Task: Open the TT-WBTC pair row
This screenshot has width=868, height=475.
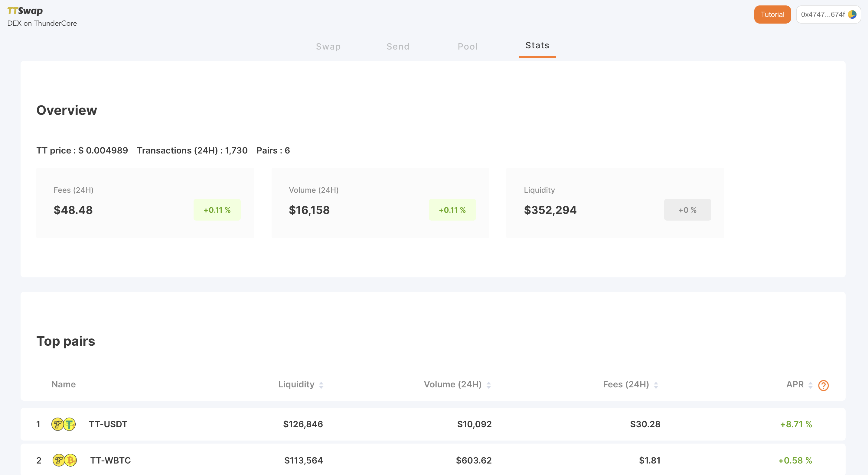Action: [x=110, y=460]
